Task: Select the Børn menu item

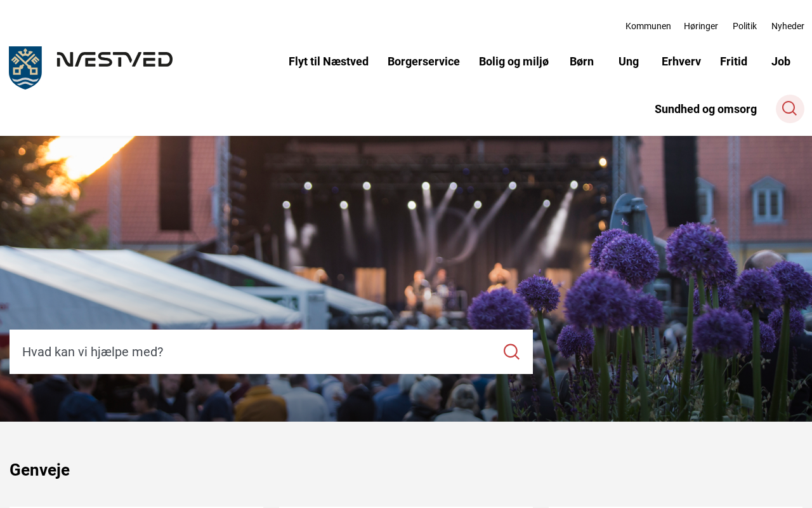Action: pos(582,62)
